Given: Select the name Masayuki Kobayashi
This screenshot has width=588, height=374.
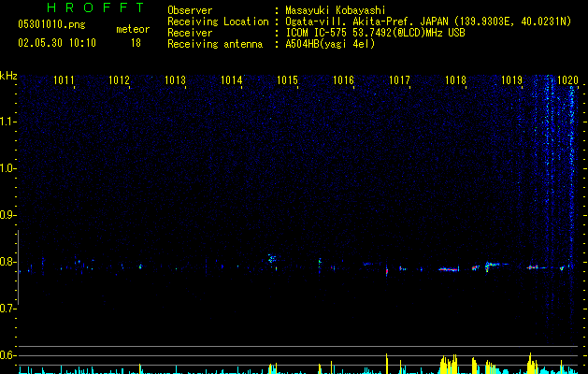Looking at the screenshot, I should point(336,10).
